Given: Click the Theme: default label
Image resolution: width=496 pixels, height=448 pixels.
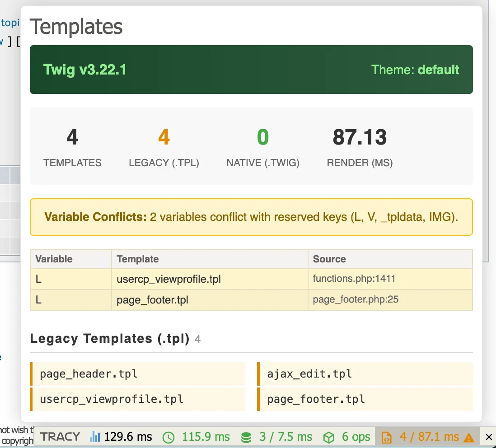Looking at the screenshot, I should [x=415, y=70].
